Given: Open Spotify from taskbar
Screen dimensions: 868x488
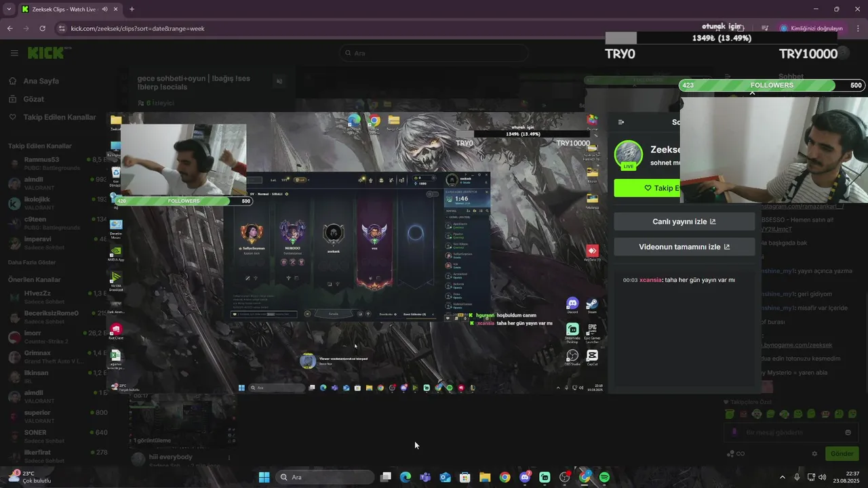Looking at the screenshot, I should [604, 477].
